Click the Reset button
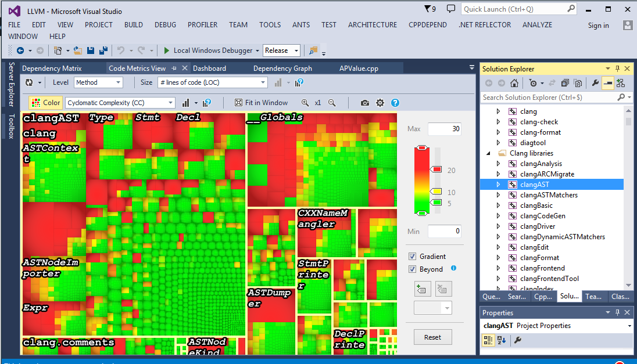Screen dimensions: 637x364 [x=432, y=337]
